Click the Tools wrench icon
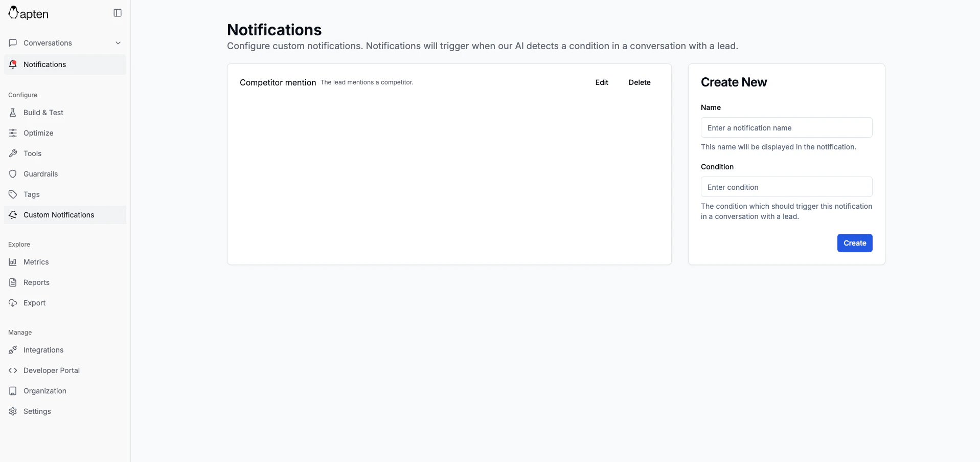This screenshot has height=462, width=980. (13, 153)
